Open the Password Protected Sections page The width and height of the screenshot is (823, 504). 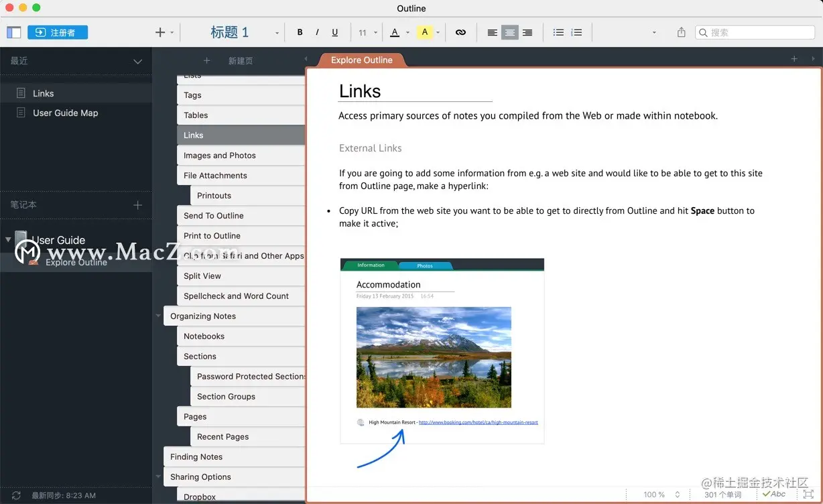click(248, 377)
